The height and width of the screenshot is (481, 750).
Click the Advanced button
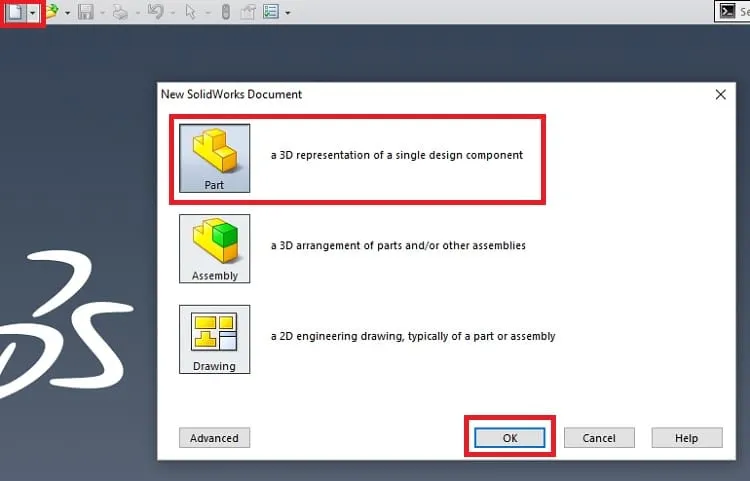click(x=214, y=438)
